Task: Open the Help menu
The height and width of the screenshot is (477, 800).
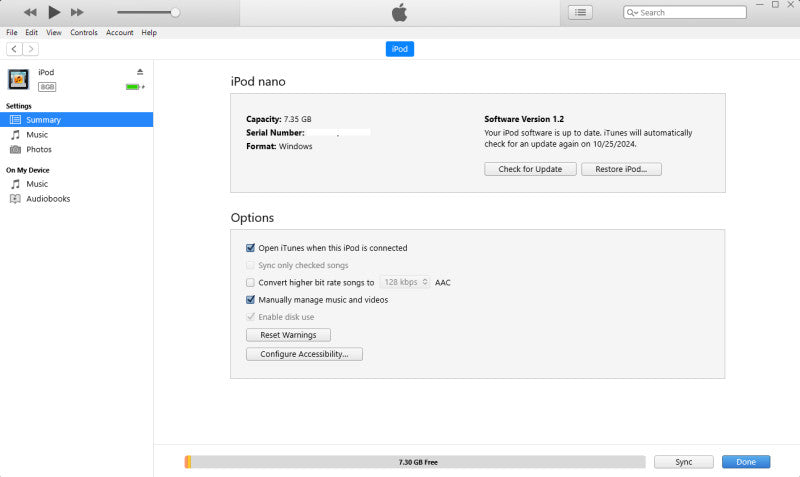Action: pos(149,32)
